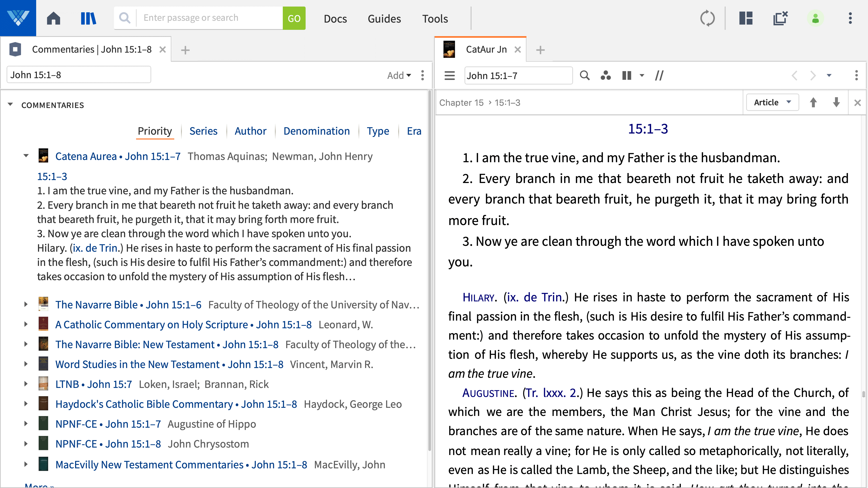Click the sync status icon
Screen dimensions: 868x488
(x=707, y=18)
